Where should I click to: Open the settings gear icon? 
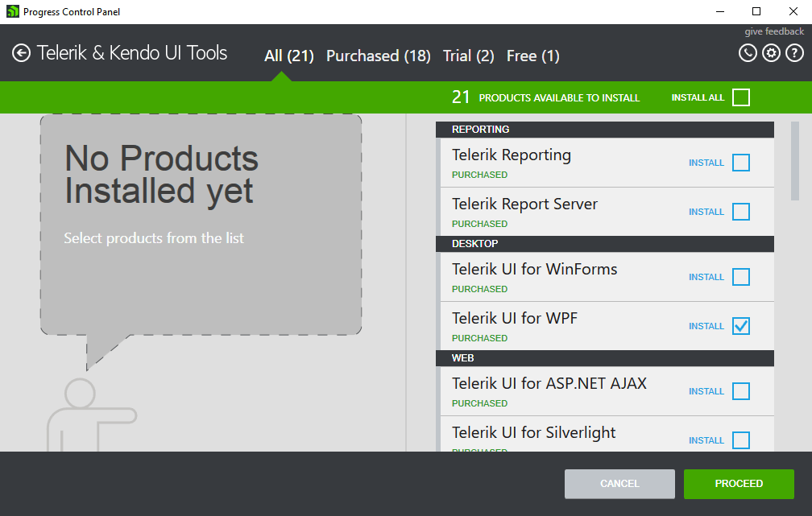[x=771, y=52]
